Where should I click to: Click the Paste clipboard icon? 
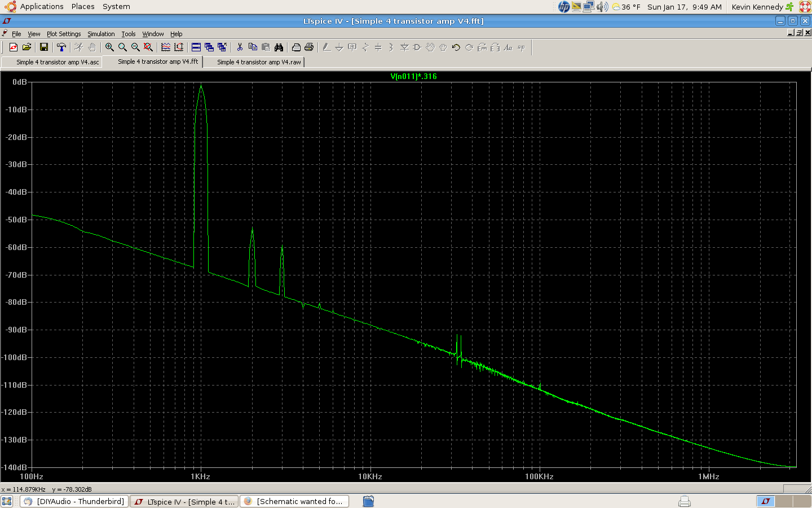(x=266, y=47)
